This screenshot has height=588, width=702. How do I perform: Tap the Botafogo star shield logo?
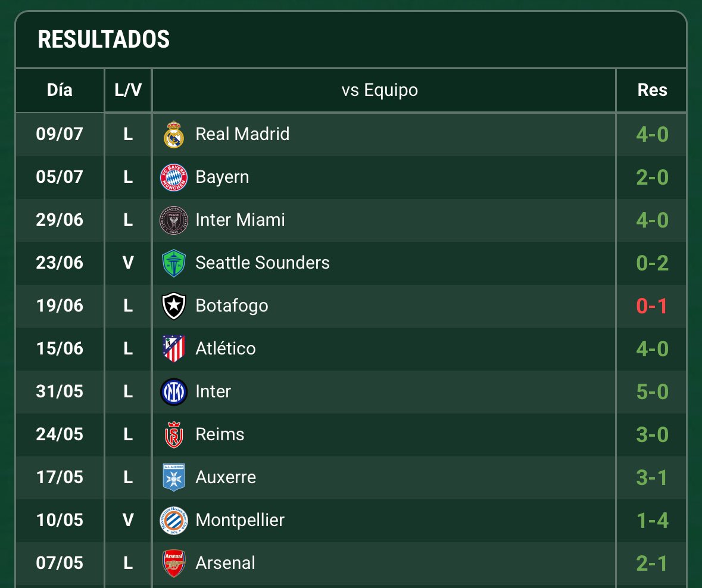pos(174,306)
